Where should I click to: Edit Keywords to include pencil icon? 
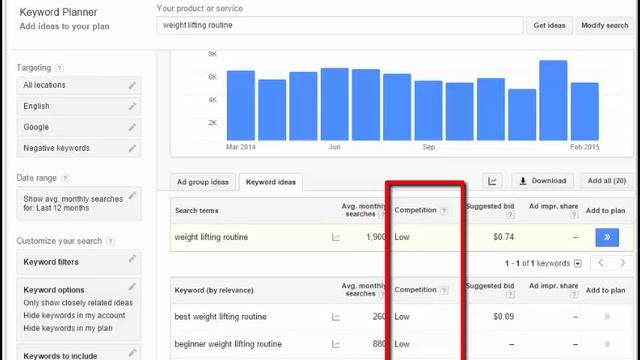(132, 353)
